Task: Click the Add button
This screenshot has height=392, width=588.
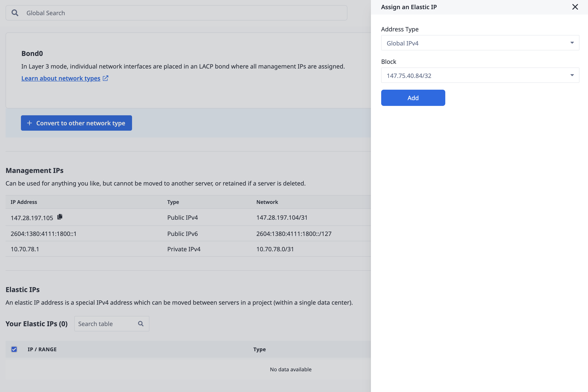Action: (x=413, y=98)
